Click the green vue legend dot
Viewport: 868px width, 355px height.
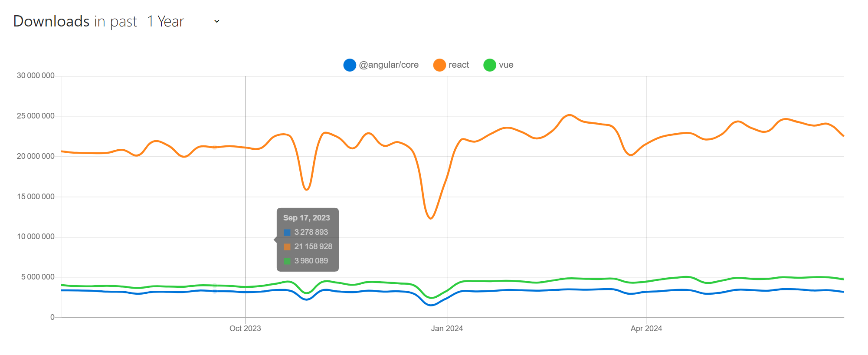491,65
